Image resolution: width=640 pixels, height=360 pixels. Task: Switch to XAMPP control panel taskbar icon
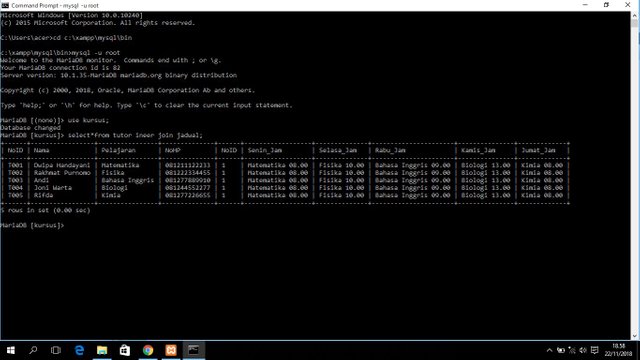click(171, 350)
